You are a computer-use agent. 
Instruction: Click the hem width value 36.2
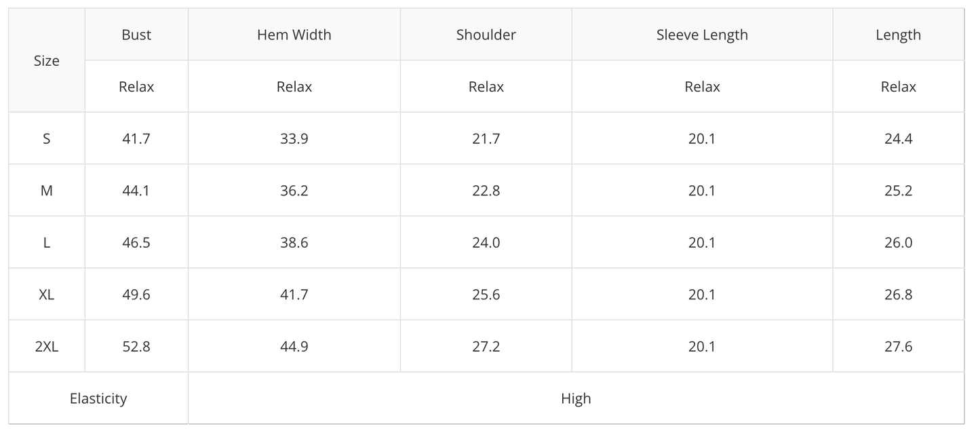294,191
